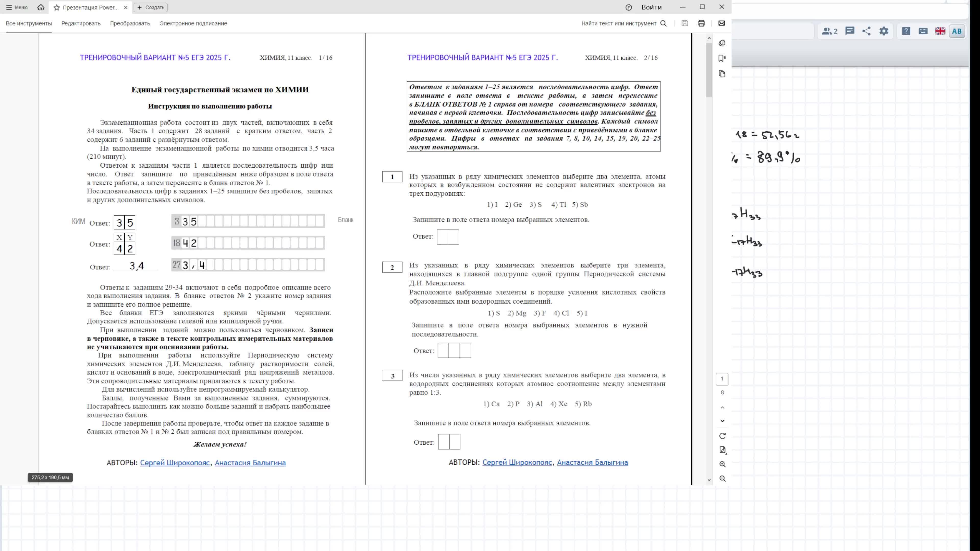This screenshot has width=980, height=551.
Task: Switch to Преобразовать menu
Action: 130,23
